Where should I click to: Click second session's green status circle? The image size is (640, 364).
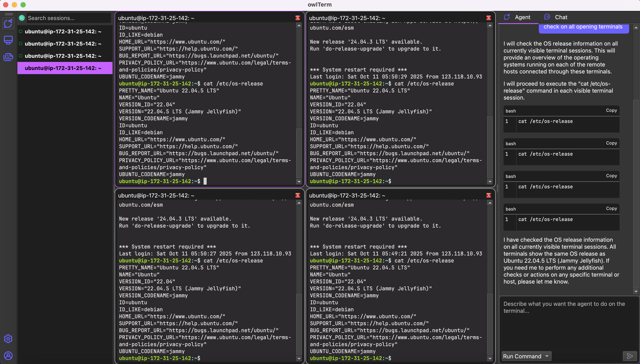tap(20, 44)
